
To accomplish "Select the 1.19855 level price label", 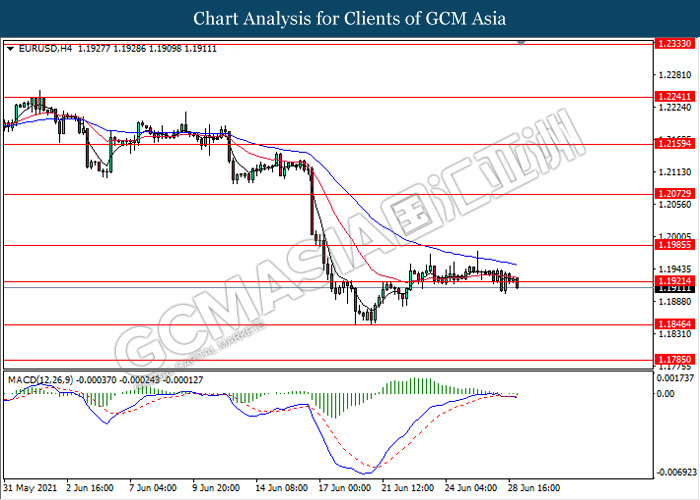I will click(x=675, y=245).
